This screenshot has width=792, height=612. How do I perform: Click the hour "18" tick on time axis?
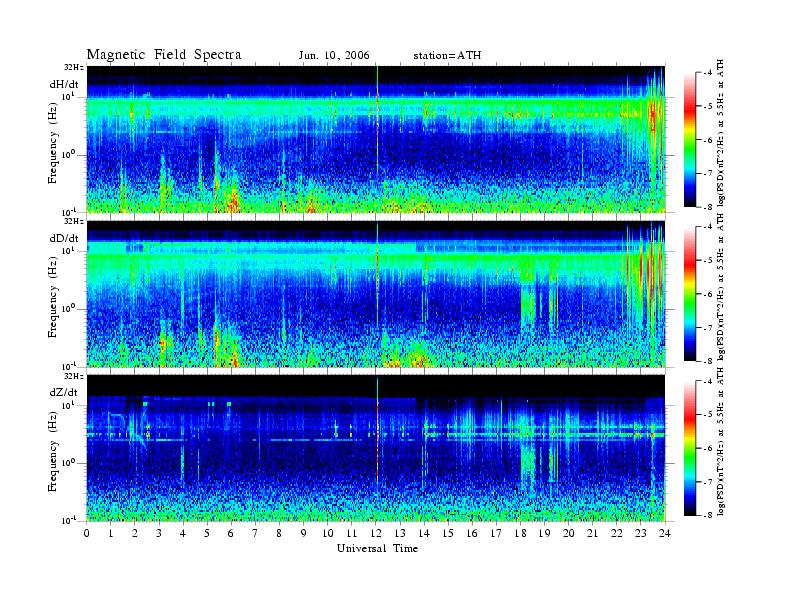[x=521, y=533]
